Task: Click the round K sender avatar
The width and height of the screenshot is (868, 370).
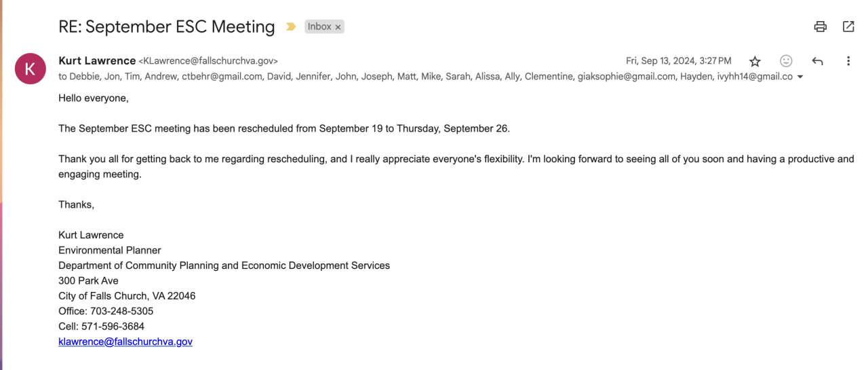Action: point(30,69)
